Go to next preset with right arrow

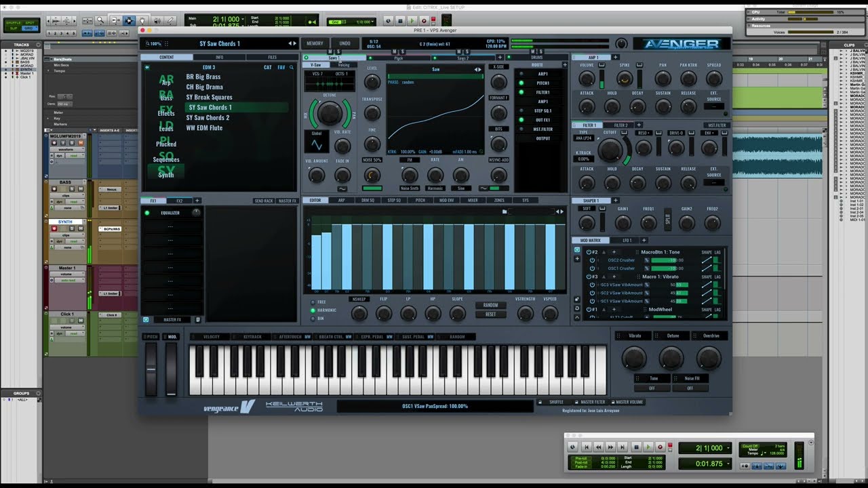point(295,43)
